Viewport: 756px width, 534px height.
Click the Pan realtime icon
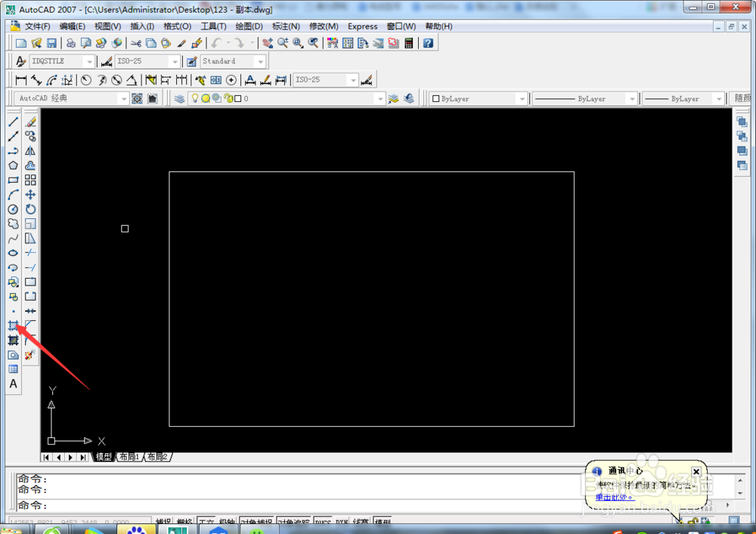[x=268, y=43]
